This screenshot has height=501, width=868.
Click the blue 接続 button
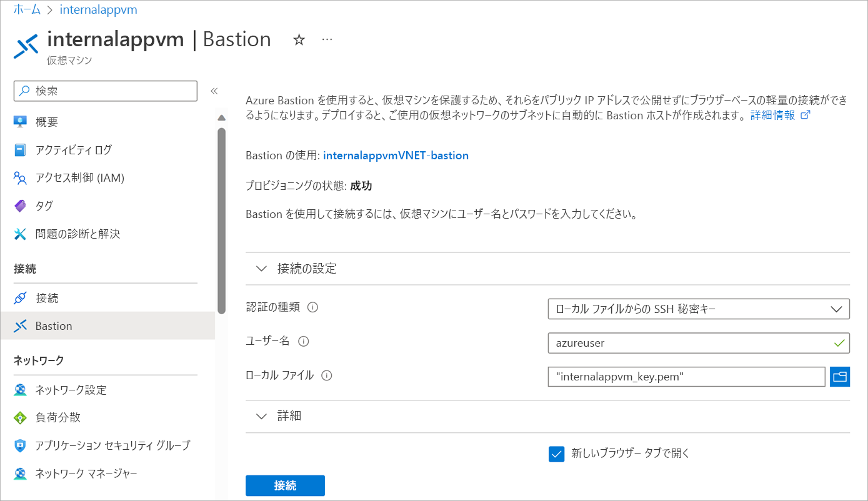coord(285,486)
